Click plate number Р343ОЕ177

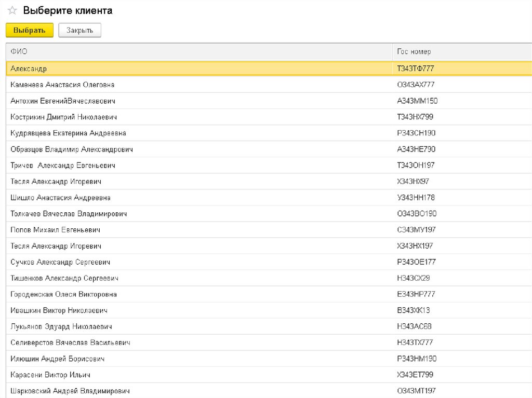416,262
